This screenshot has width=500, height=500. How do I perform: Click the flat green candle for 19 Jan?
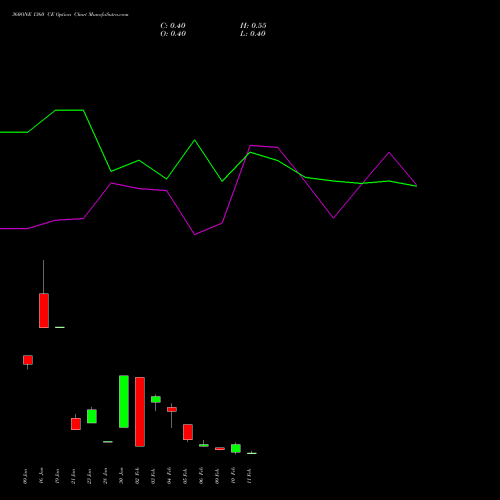[60, 327]
